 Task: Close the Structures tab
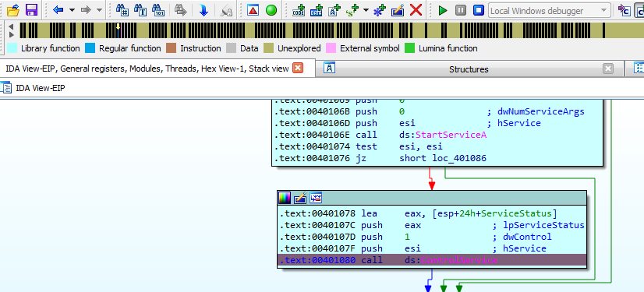pyautogui.click(x=608, y=69)
